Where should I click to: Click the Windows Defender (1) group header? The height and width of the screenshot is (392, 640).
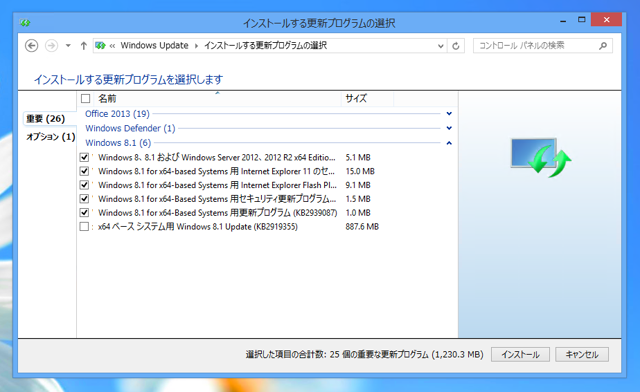(130, 128)
